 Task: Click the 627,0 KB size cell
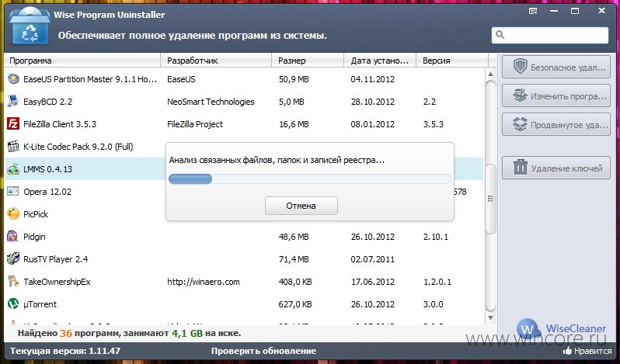tap(295, 304)
